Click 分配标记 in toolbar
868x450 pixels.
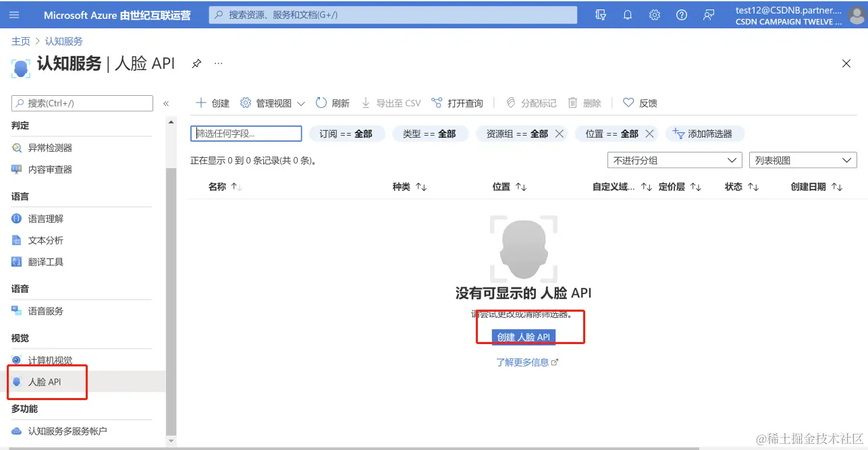click(x=531, y=103)
